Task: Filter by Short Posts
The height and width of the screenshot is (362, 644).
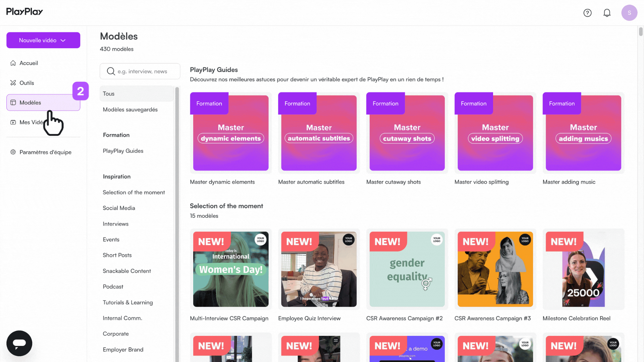Action: [x=117, y=255]
